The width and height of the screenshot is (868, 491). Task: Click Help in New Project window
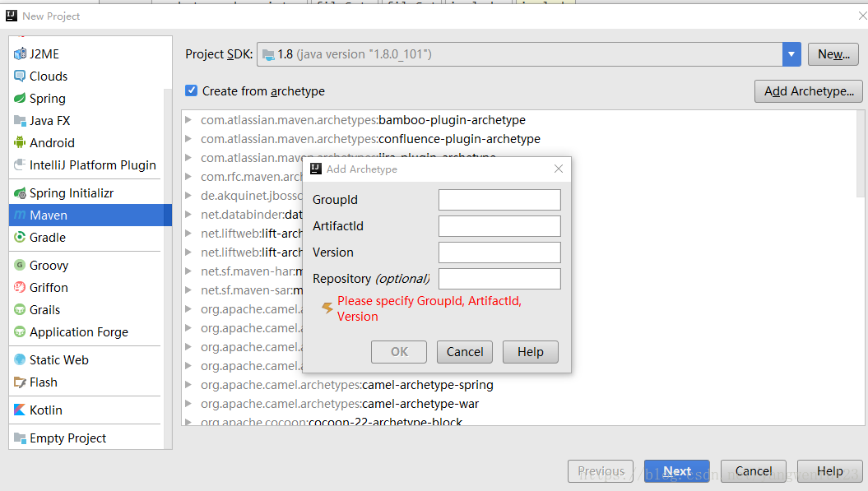830,471
